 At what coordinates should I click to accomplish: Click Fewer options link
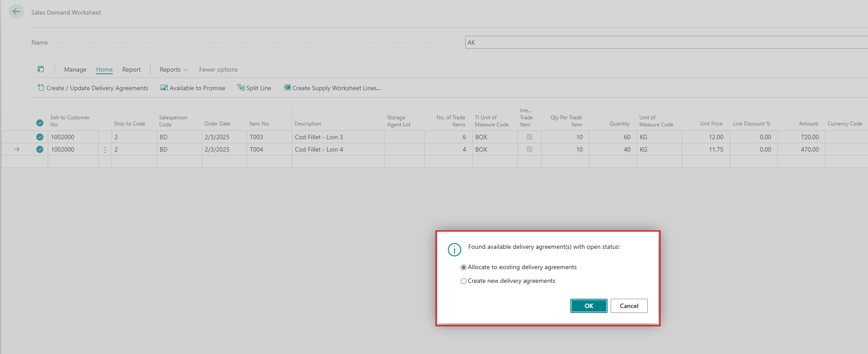tap(218, 69)
